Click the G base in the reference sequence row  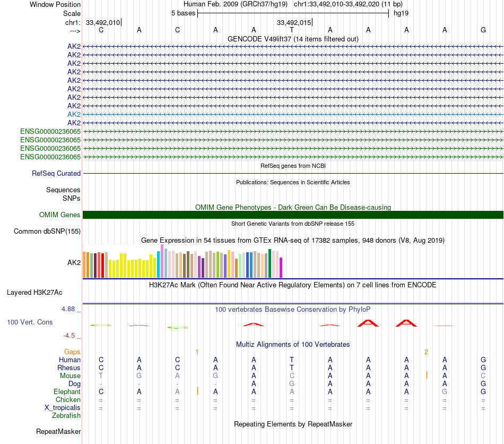tap(483, 30)
